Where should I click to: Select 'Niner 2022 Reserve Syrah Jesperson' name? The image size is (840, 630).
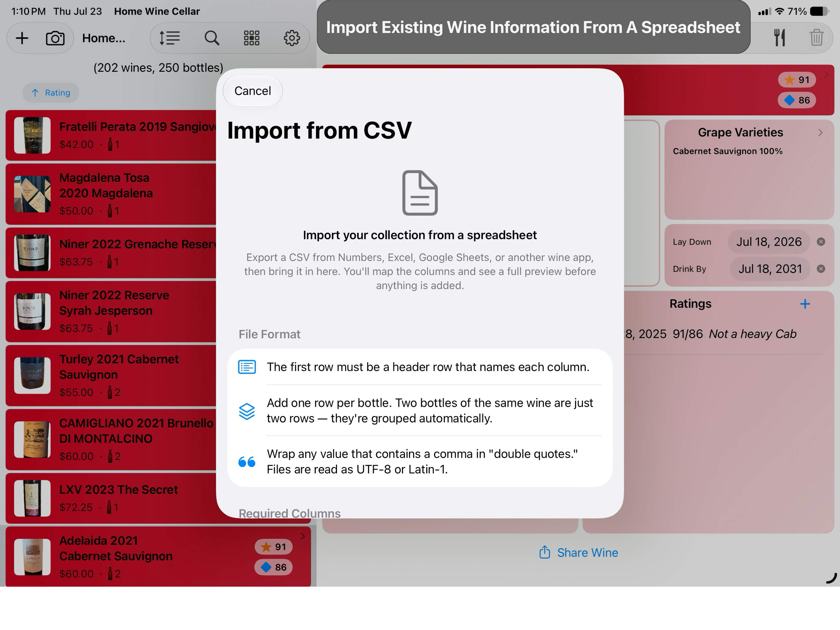pos(114,303)
